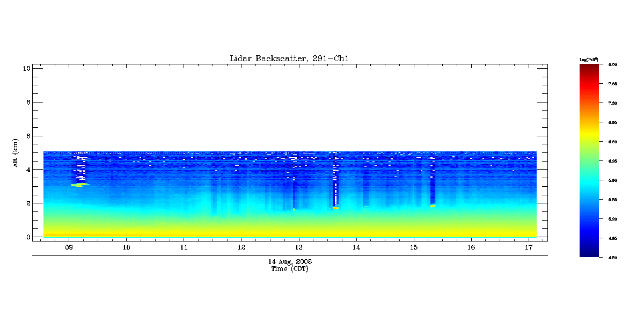The width and height of the screenshot is (644, 322).
Task: Click the colorbar value '5.20'
Action: point(613,219)
